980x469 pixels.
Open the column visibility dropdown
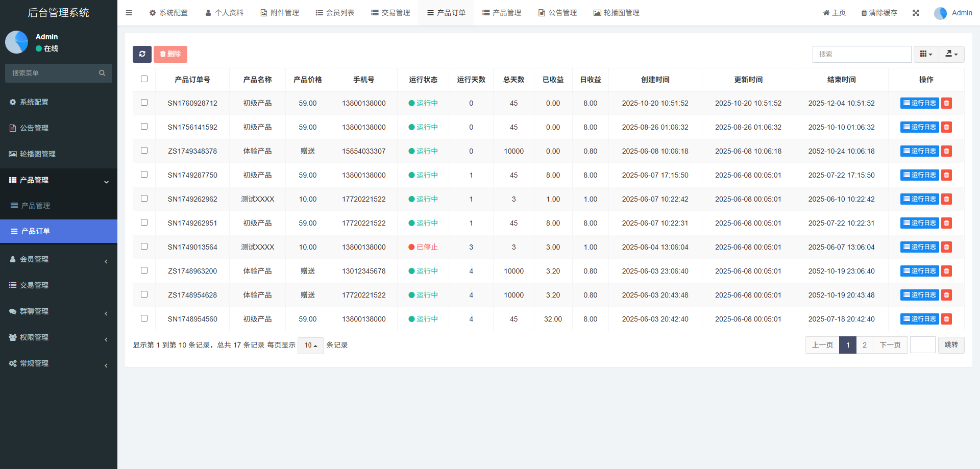pos(926,54)
